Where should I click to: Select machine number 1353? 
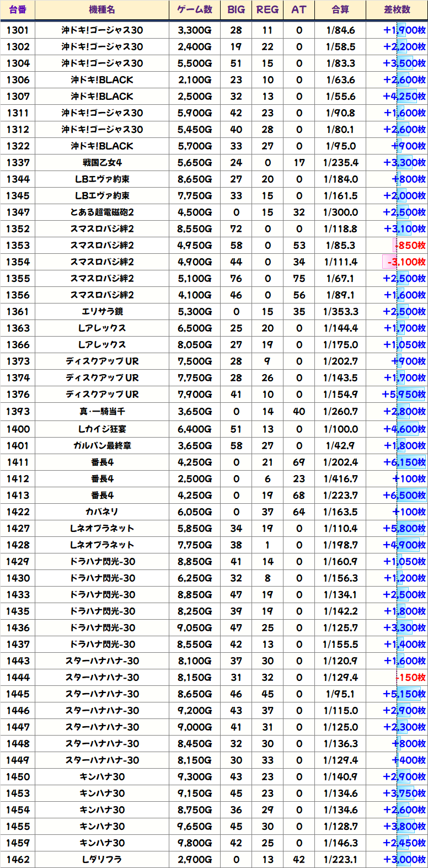(18, 246)
